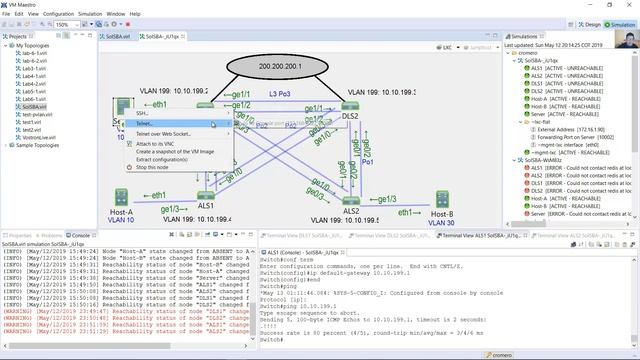
Task: Maximize the Projects panel
Action: 90,36
